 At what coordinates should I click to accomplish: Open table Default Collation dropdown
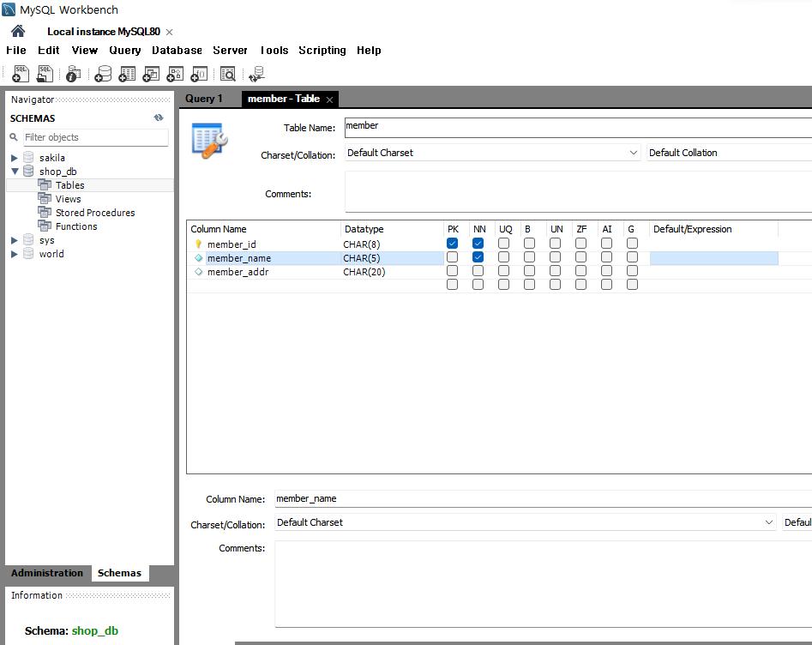(x=729, y=153)
